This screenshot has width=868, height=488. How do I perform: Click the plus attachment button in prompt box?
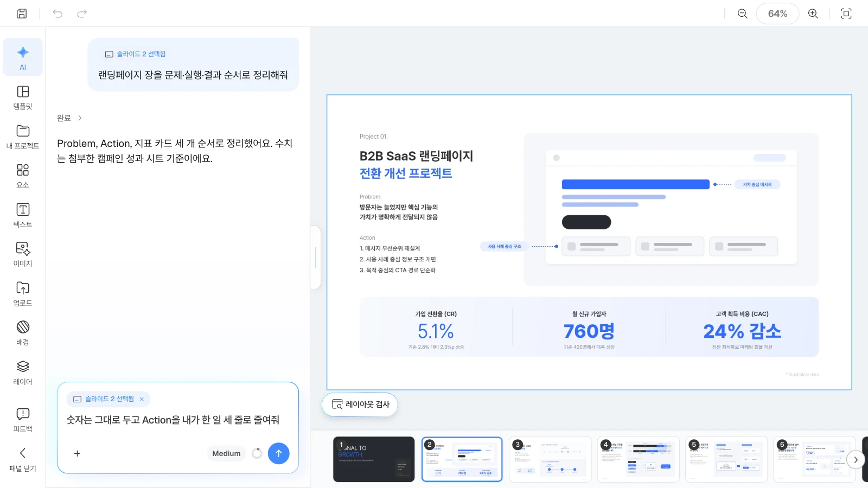(77, 453)
